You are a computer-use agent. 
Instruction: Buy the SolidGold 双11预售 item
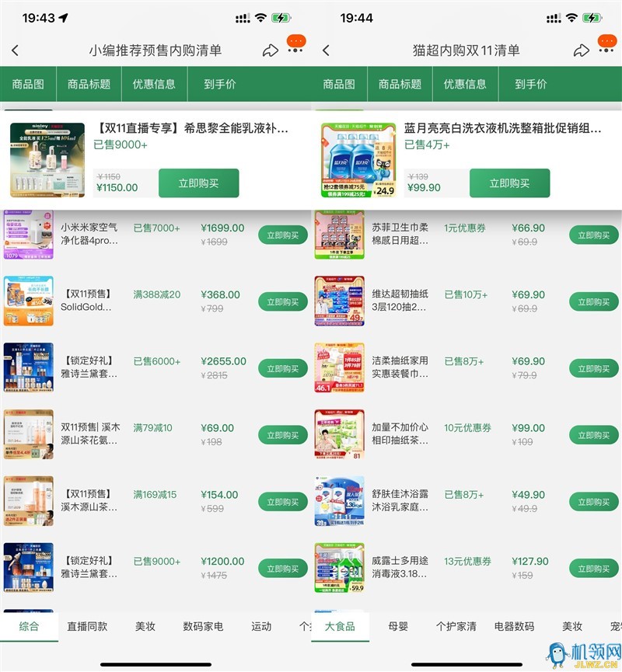[x=283, y=302]
